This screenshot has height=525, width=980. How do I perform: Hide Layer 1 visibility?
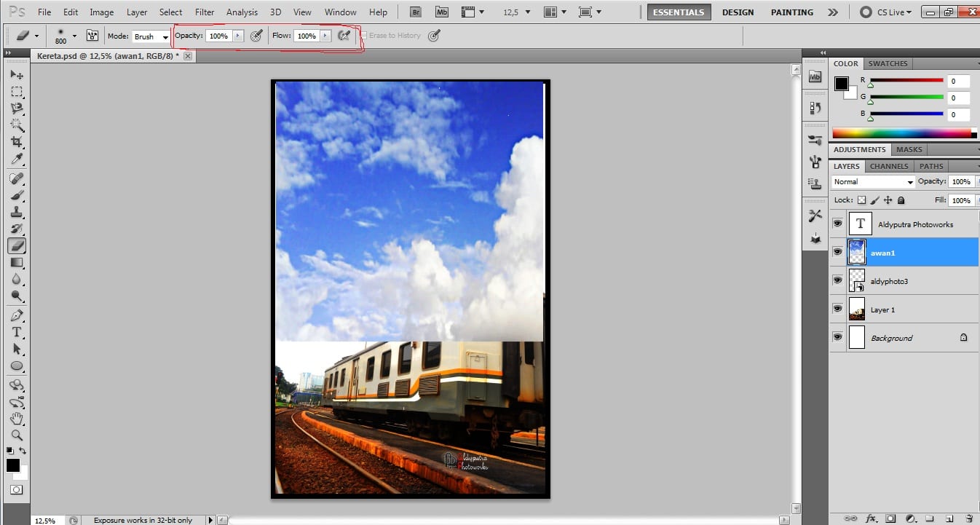tap(837, 309)
